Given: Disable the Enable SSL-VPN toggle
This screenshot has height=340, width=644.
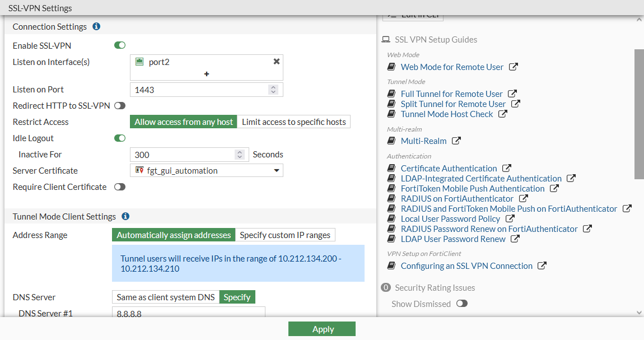Looking at the screenshot, I should coord(120,45).
